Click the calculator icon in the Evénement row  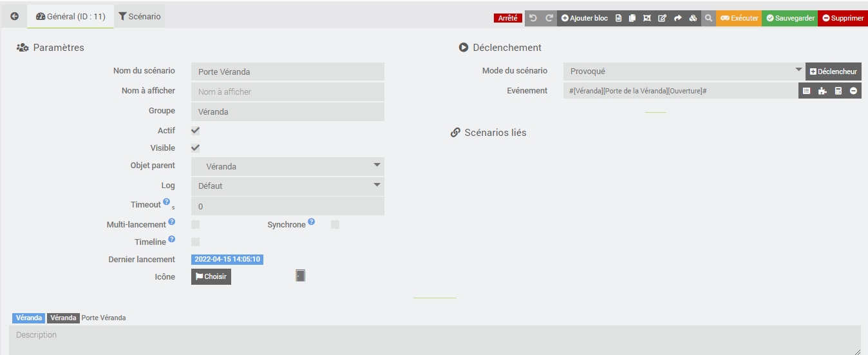pos(838,91)
